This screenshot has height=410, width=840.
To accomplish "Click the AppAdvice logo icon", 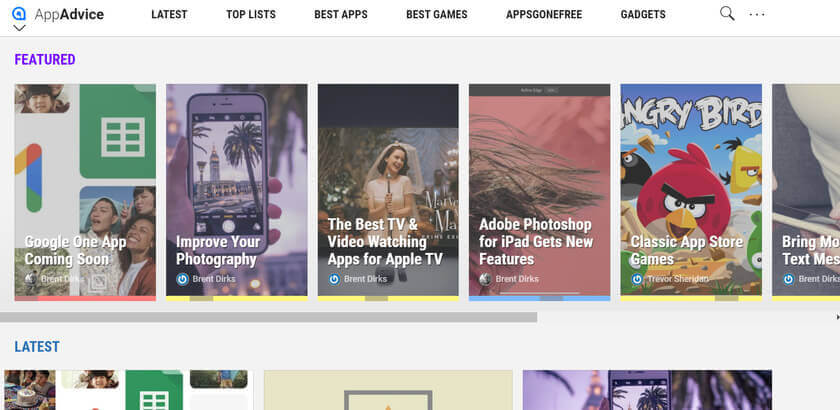I will click(x=19, y=14).
